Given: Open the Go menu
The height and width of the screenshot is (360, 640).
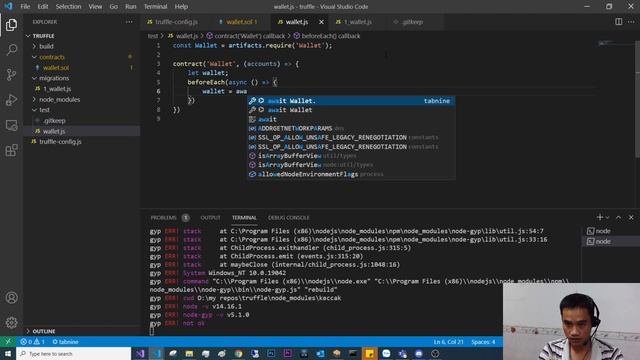Looking at the screenshot, I should 113,7.
